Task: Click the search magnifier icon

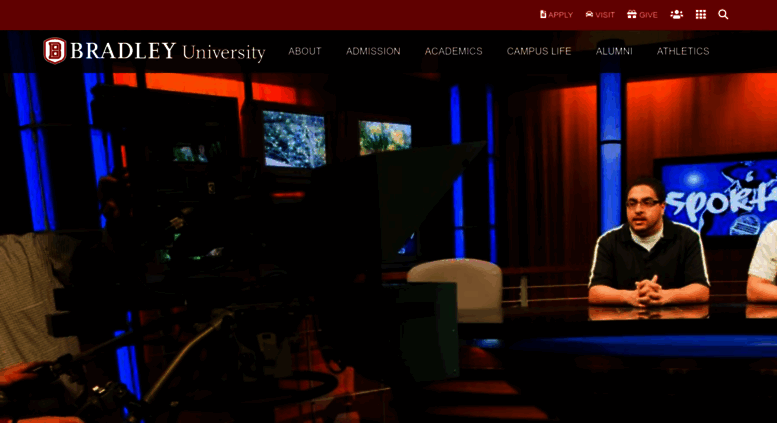Action: (723, 15)
